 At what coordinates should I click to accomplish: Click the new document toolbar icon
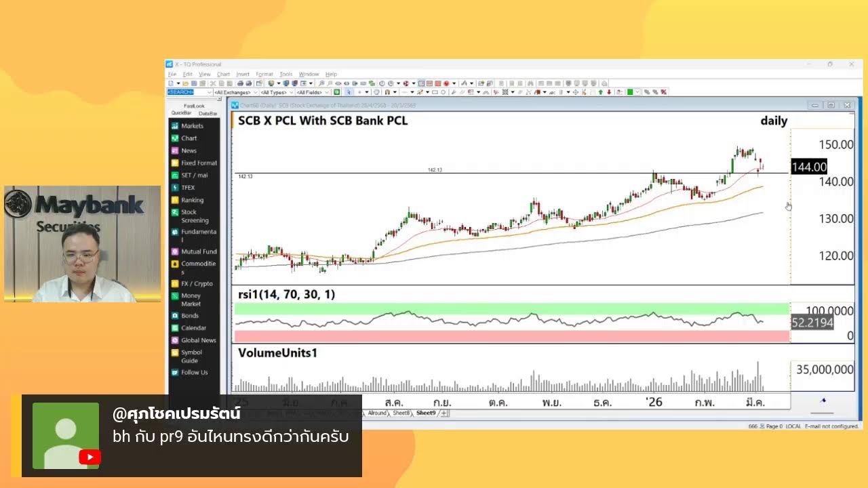coord(170,83)
